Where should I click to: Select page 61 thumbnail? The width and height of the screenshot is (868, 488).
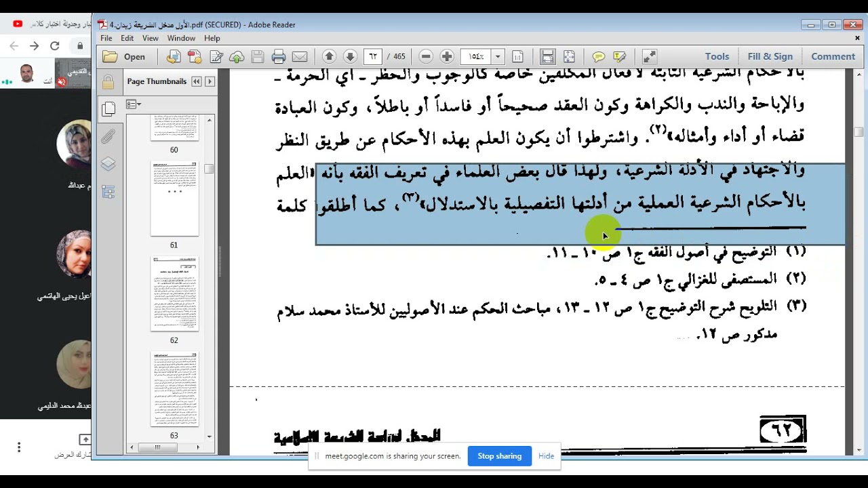click(174, 199)
